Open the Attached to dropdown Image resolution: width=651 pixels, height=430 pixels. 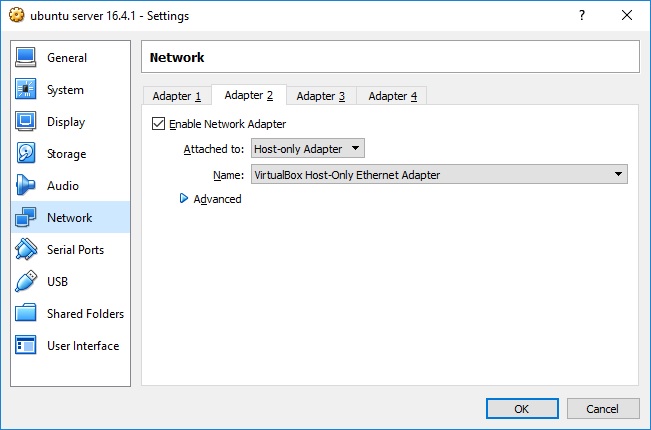[x=307, y=149]
